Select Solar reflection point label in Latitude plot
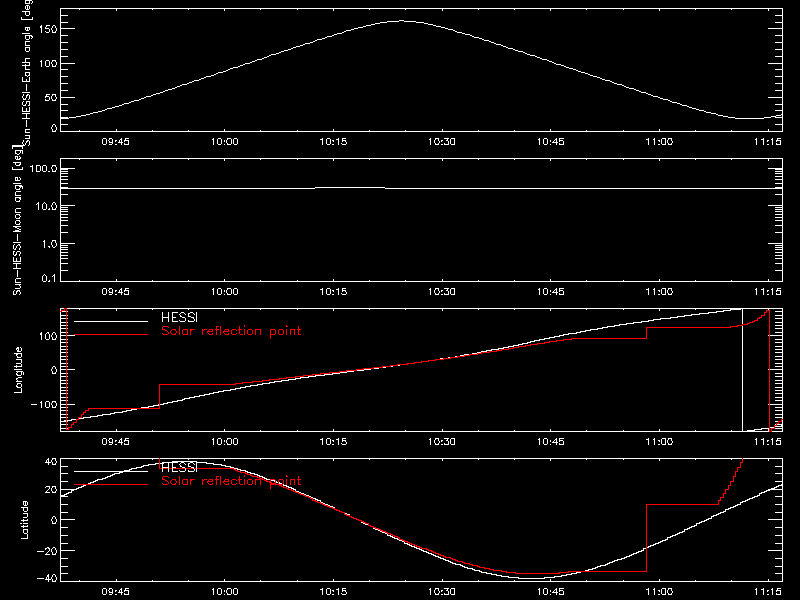The image size is (800, 600). coord(231,481)
